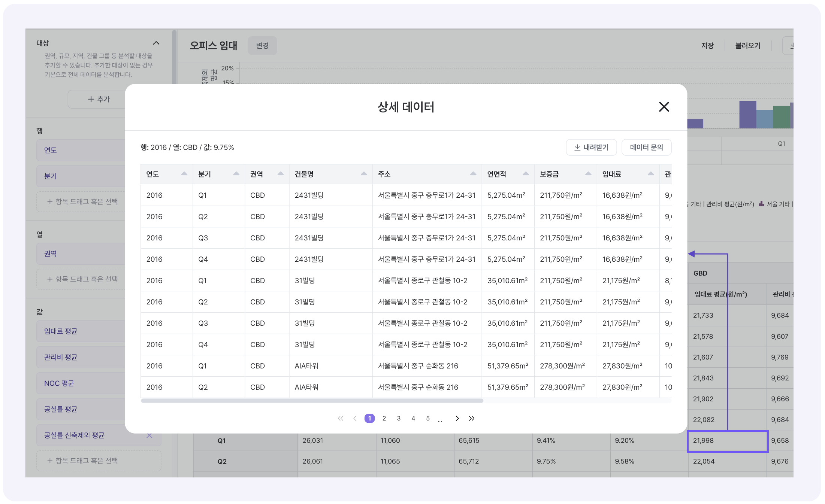The image size is (825, 504).
Task: Sort table by 연면적 column arrow
Action: [x=525, y=174]
